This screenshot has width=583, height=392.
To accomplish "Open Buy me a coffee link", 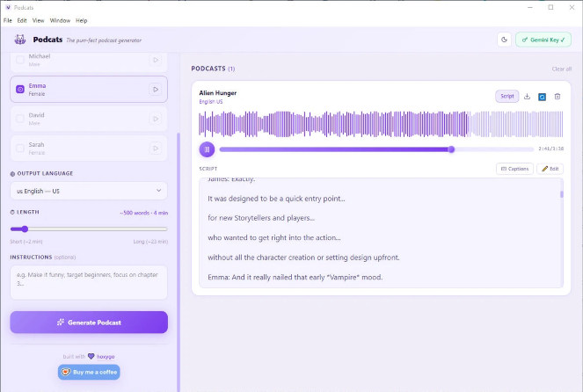I will (x=88, y=372).
